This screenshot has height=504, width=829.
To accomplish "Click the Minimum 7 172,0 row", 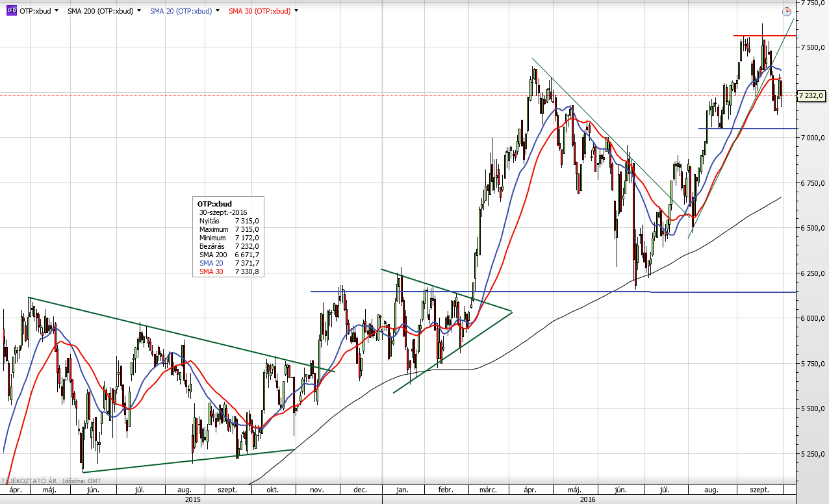I will 229,238.
